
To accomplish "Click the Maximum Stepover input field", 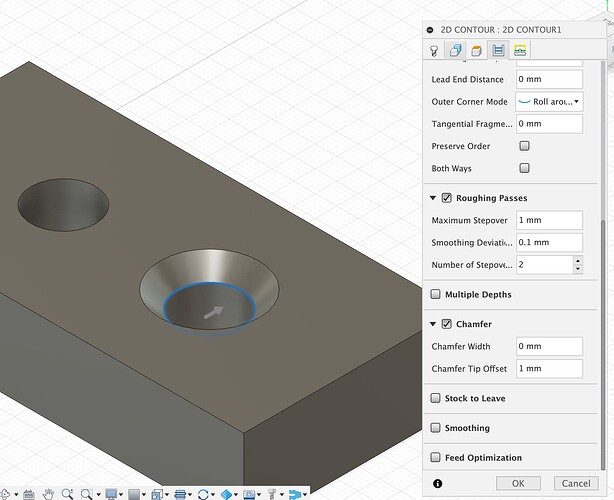I will coord(549,220).
